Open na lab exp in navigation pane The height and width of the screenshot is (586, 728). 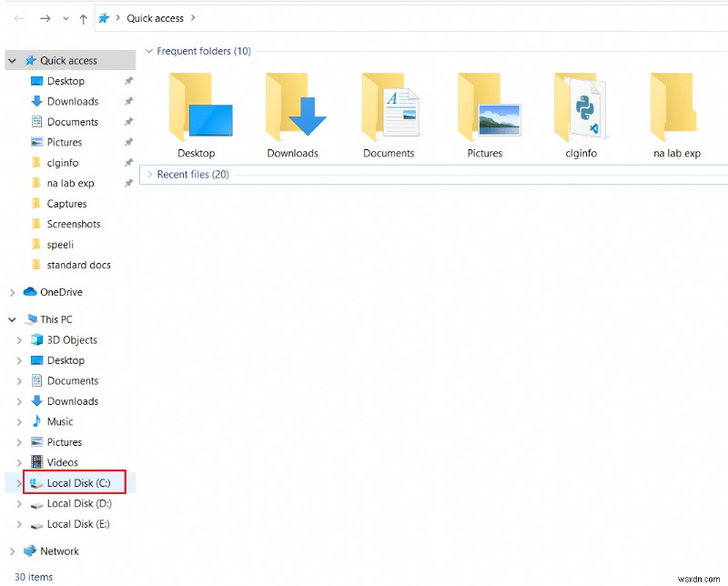70,183
